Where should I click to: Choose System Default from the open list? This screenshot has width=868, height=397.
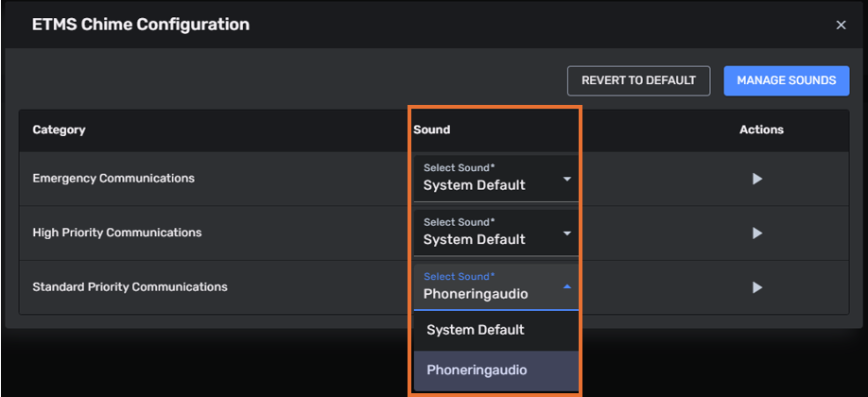[x=476, y=330]
